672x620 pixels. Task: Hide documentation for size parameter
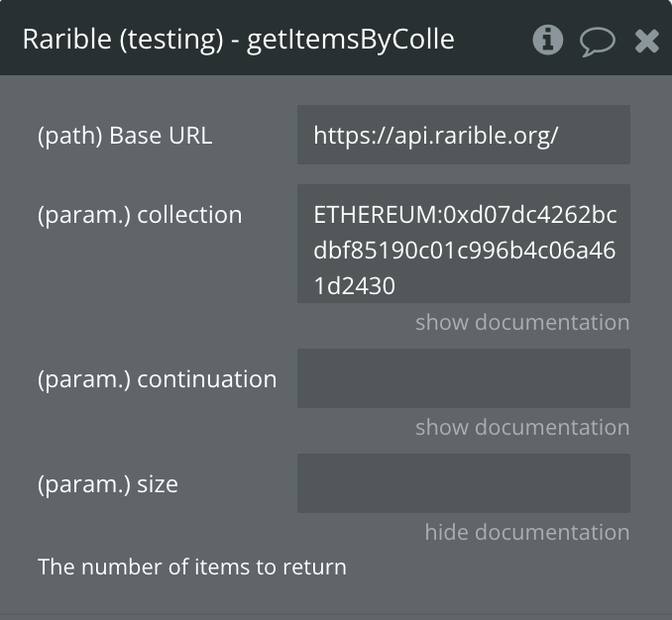pos(527,532)
